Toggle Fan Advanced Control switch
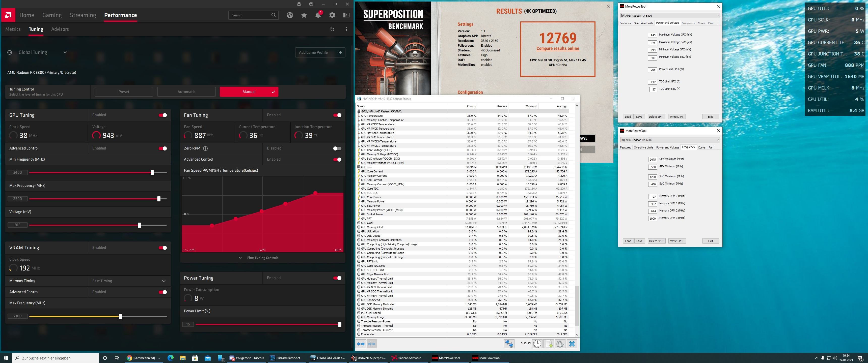Viewport: 868px width, 363px height. 337,160
